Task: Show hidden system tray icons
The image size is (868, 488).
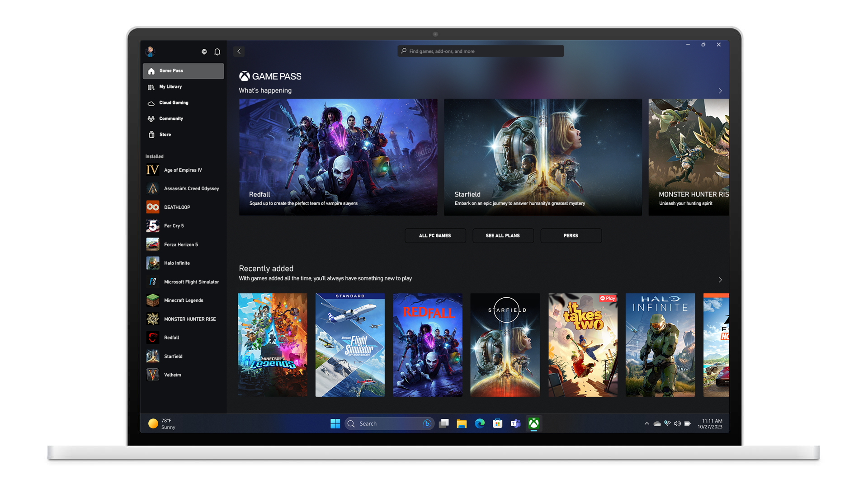Action: click(647, 423)
